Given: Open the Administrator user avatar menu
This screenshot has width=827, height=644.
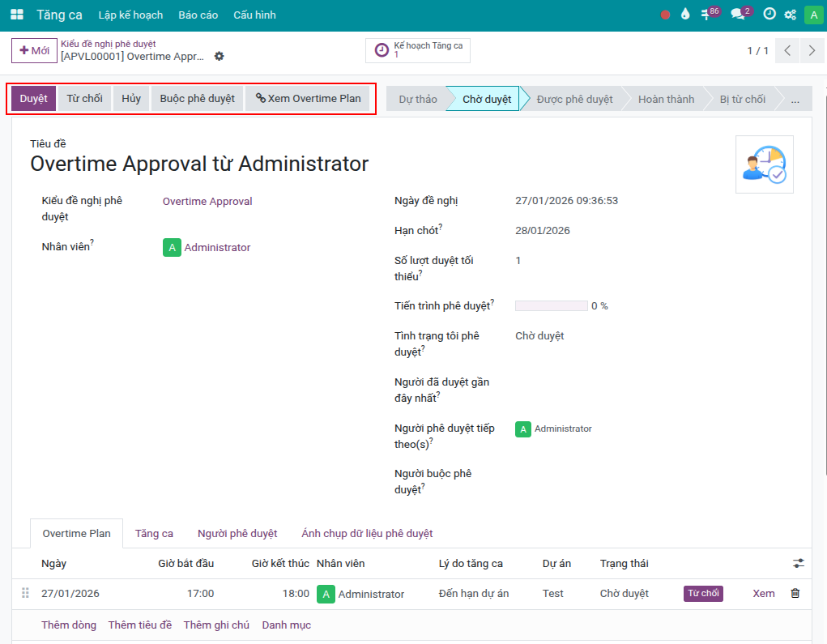Looking at the screenshot, I should (x=812, y=15).
